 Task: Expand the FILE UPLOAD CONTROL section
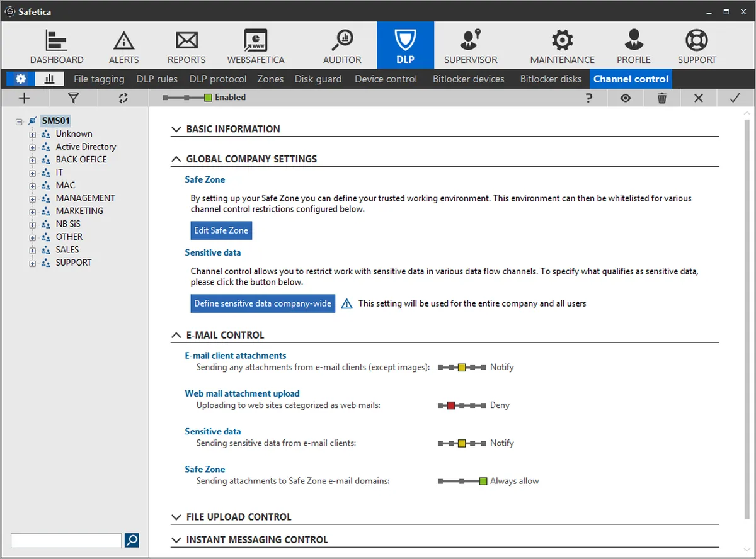[176, 517]
